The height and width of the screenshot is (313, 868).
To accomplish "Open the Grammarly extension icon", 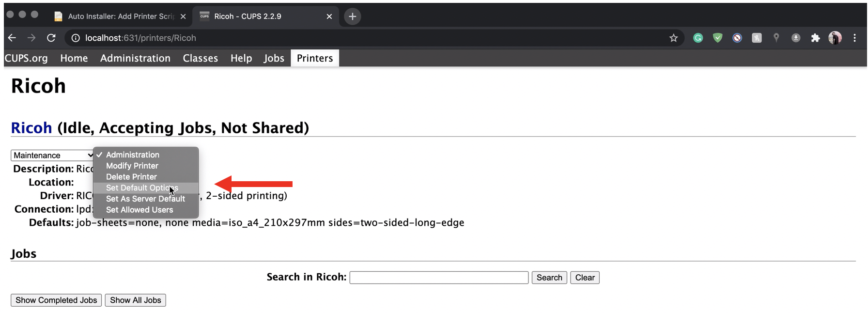I will (x=698, y=38).
